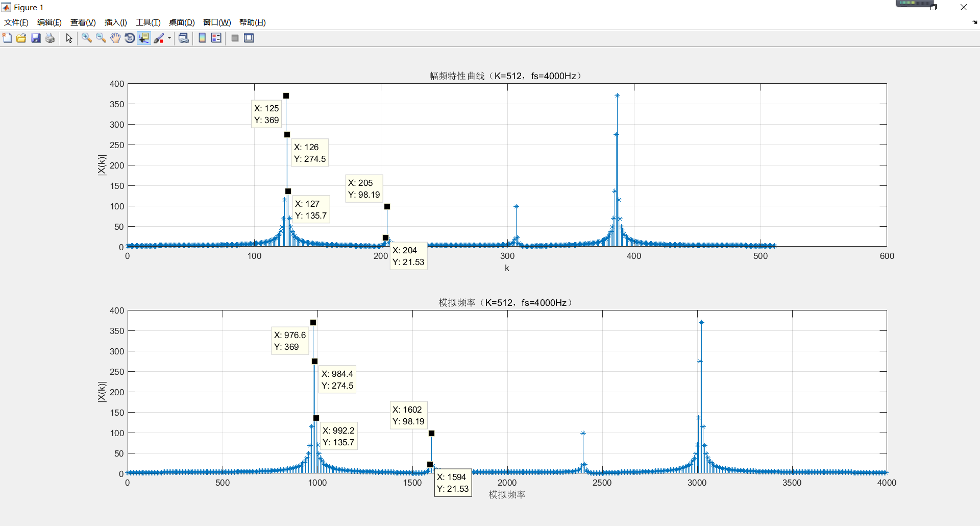Image resolution: width=980 pixels, height=526 pixels.
Task: Click black marker at top of k=125 peak
Action: coord(286,96)
